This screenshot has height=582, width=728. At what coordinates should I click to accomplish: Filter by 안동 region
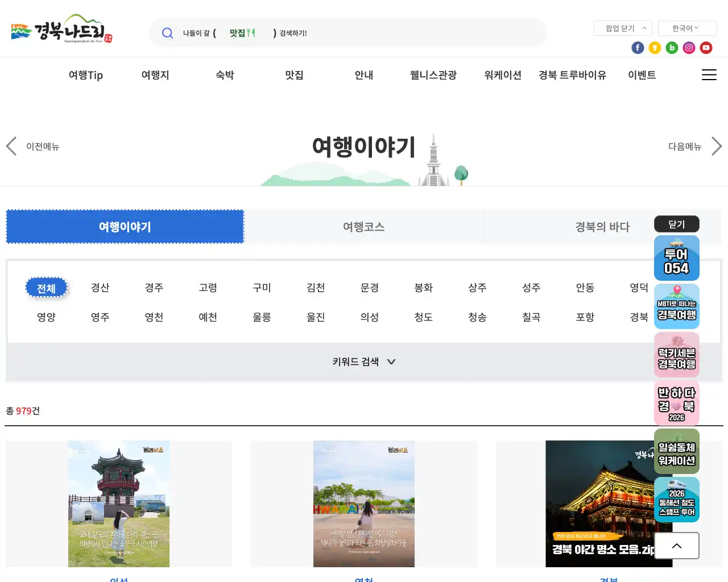tap(585, 288)
